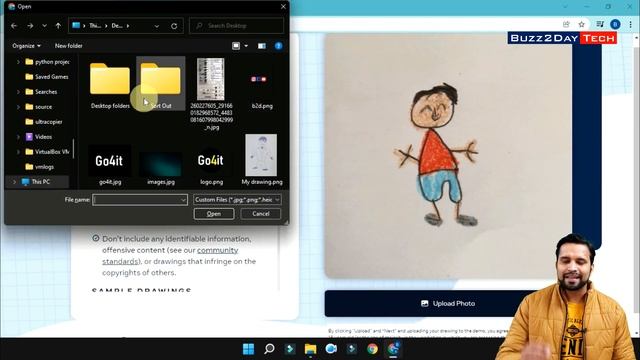Click This PC segment in address bar

click(x=95, y=26)
